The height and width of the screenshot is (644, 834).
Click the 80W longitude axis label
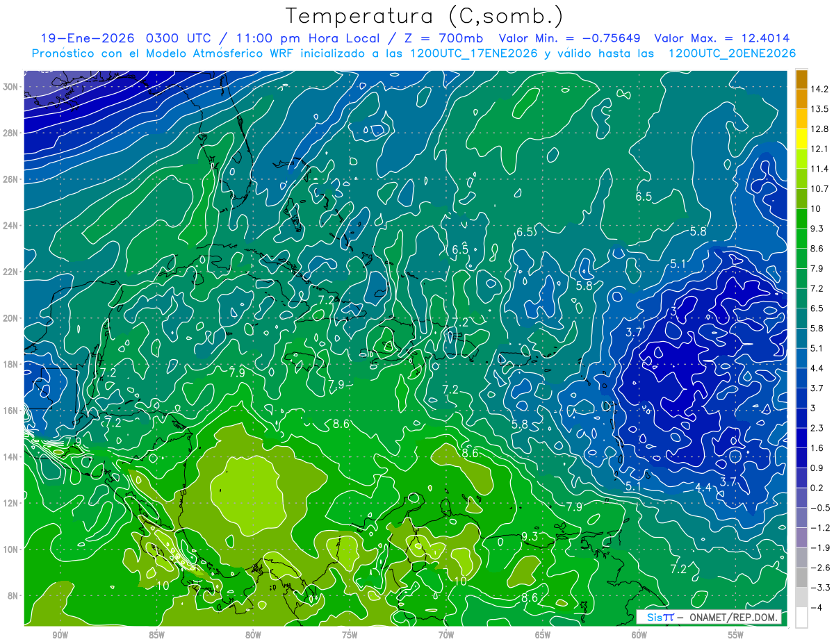253,635
